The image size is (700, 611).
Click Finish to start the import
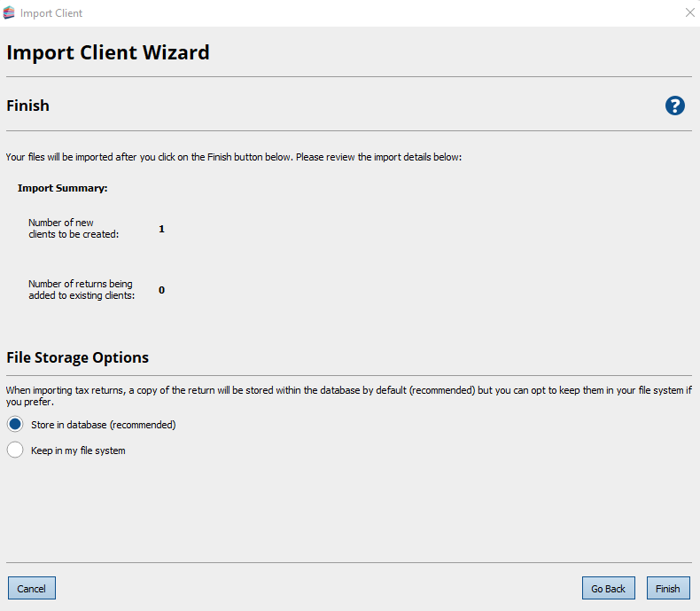coord(667,588)
